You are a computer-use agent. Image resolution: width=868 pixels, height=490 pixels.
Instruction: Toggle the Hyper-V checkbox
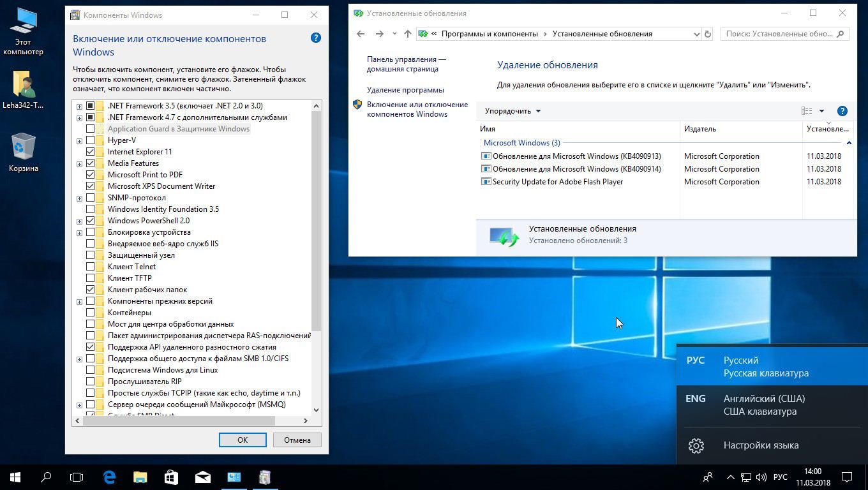pos(90,140)
